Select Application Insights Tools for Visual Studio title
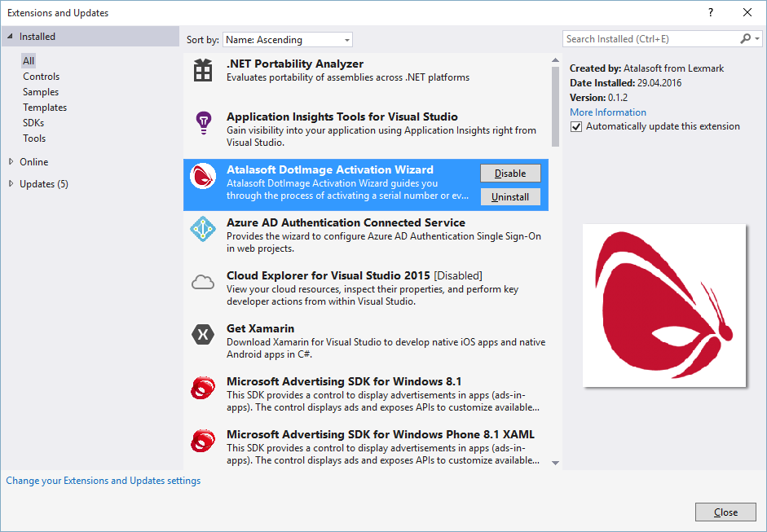 [x=342, y=117]
